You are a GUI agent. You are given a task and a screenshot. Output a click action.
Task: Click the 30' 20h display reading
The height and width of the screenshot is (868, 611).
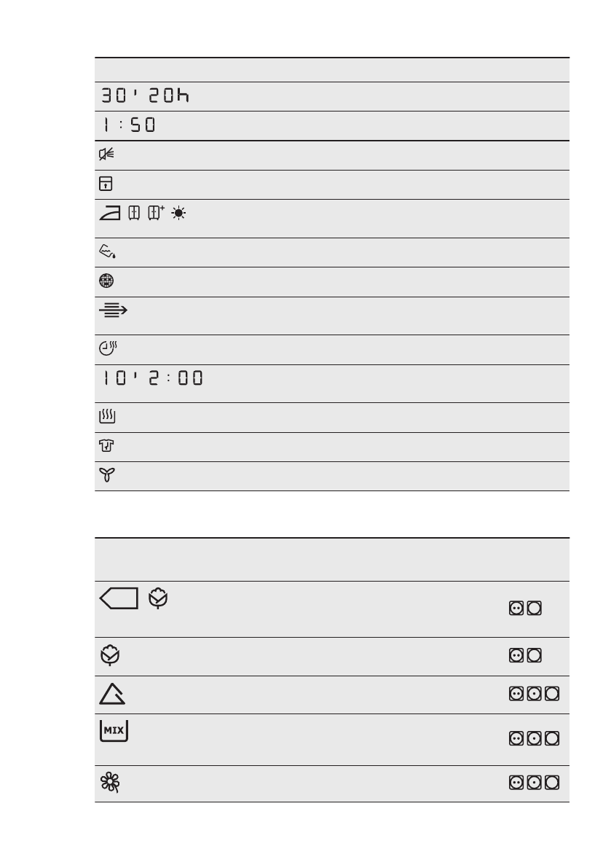(143, 96)
